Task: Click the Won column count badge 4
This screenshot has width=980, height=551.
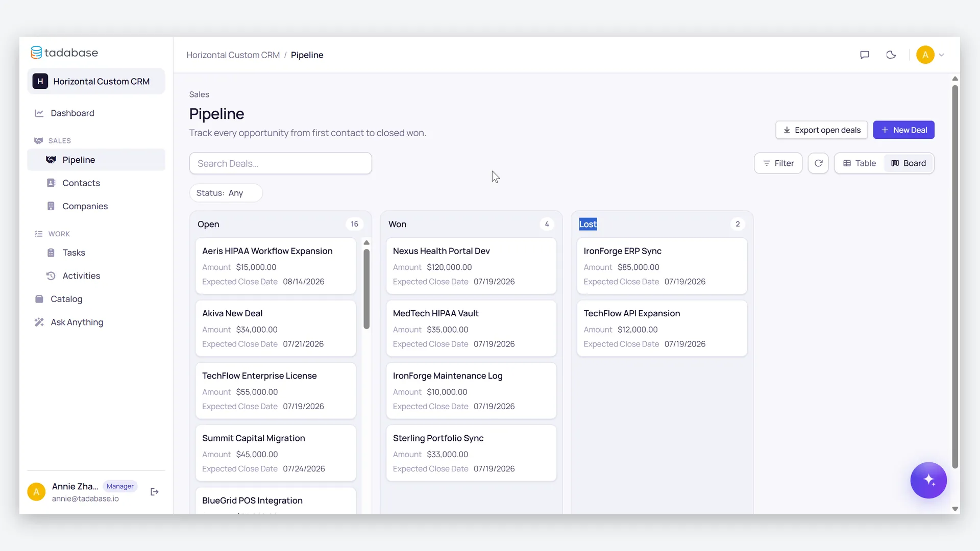Action: (547, 224)
